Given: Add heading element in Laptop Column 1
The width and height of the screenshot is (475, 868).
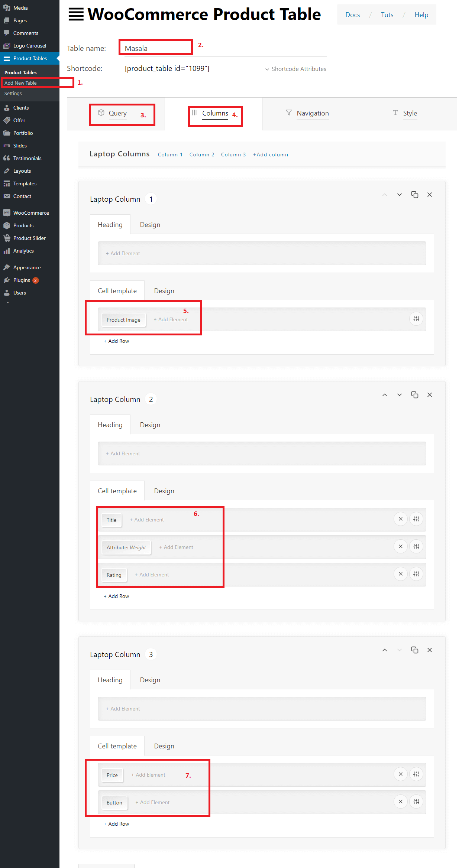Looking at the screenshot, I should tap(123, 253).
